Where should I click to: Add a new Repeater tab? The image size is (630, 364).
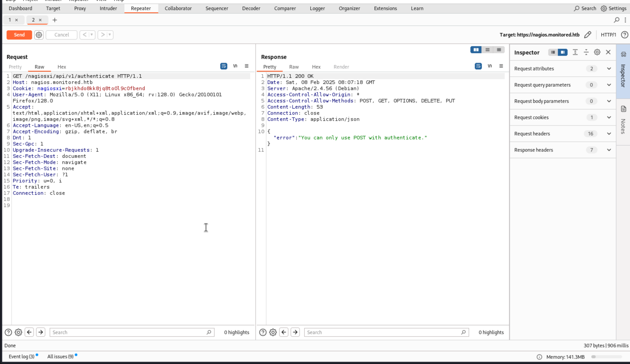(55, 20)
